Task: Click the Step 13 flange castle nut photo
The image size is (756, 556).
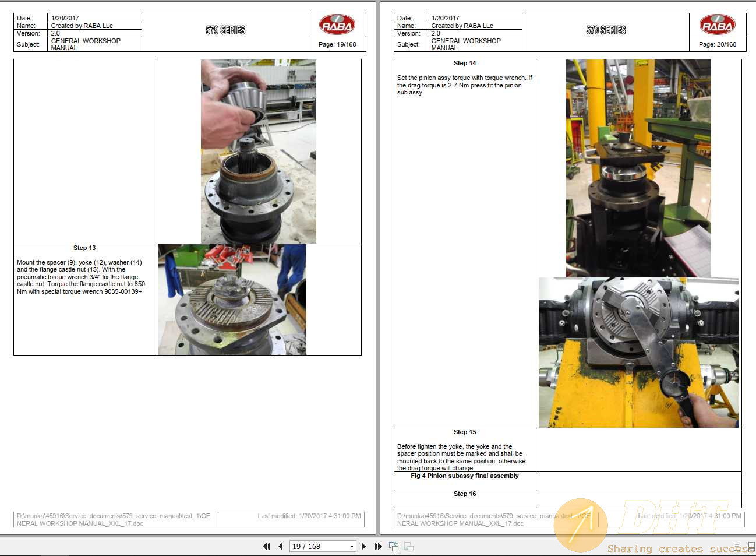Action: pyautogui.click(x=232, y=300)
